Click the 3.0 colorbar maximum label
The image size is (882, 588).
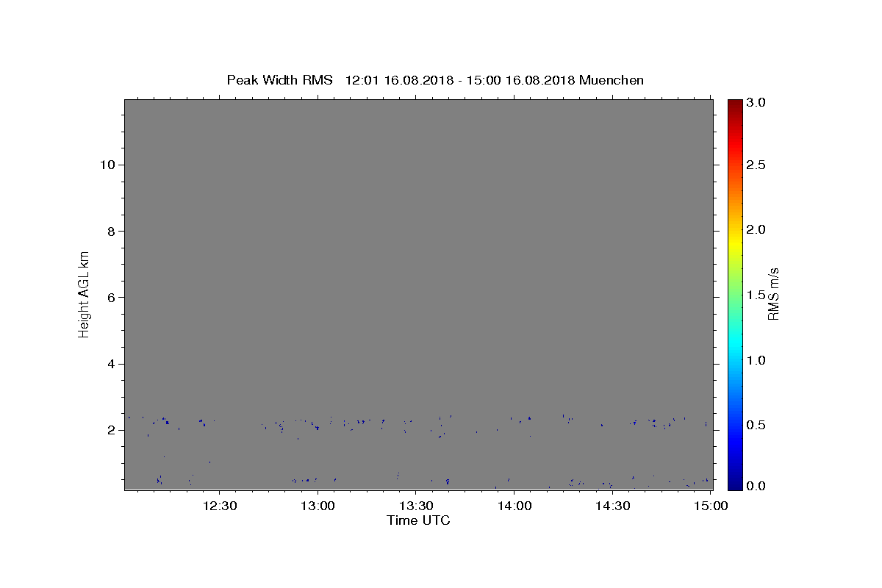(757, 102)
